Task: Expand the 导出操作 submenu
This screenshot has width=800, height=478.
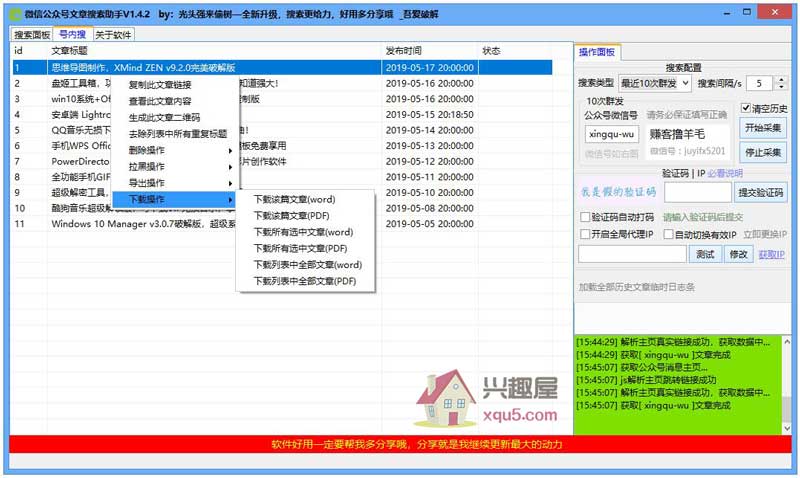Action: [x=174, y=183]
